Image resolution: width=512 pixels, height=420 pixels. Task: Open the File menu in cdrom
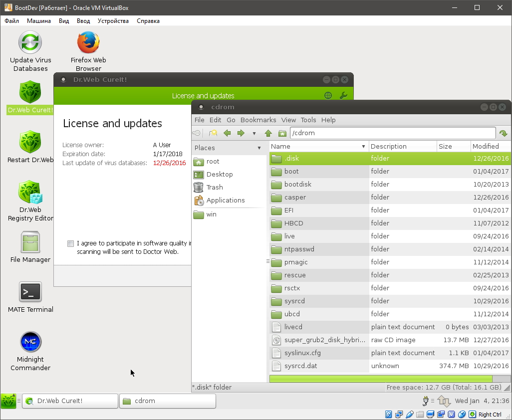[199, 120]
